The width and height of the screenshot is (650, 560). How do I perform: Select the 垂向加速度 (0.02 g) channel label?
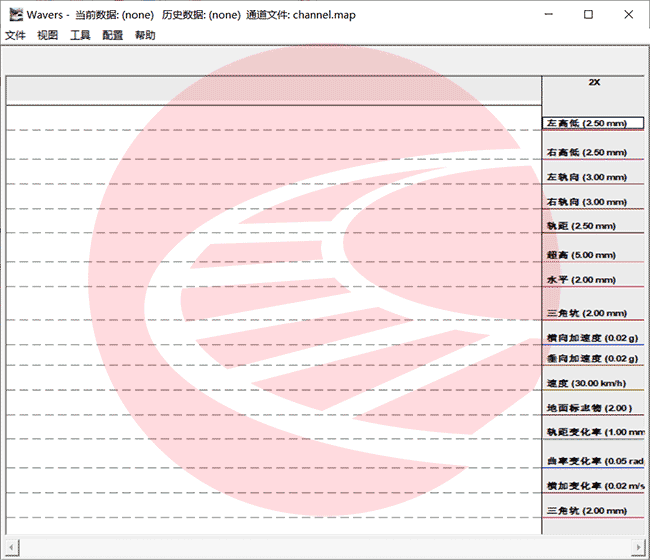[x=592, y=359]
